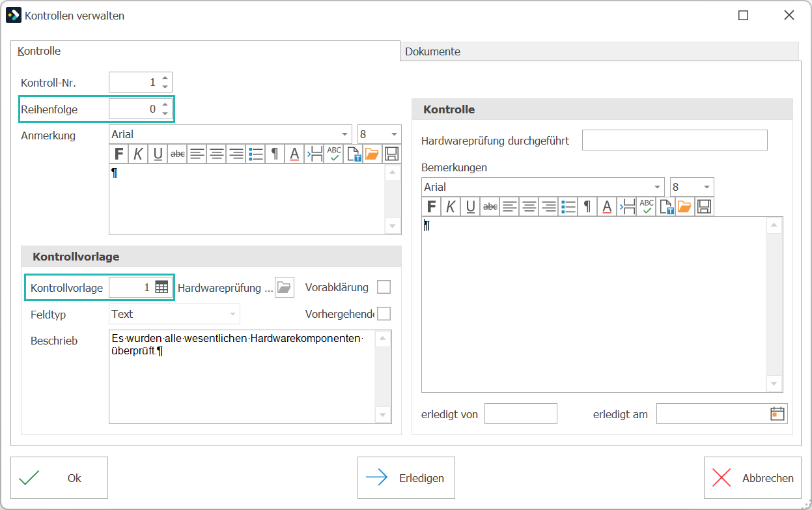The width and height of the screenshot is (812, 510).
Task: Toggle paragraph marks in Bemerkungen toolbar
Action: pyautogui.click(x=587, y=206)
